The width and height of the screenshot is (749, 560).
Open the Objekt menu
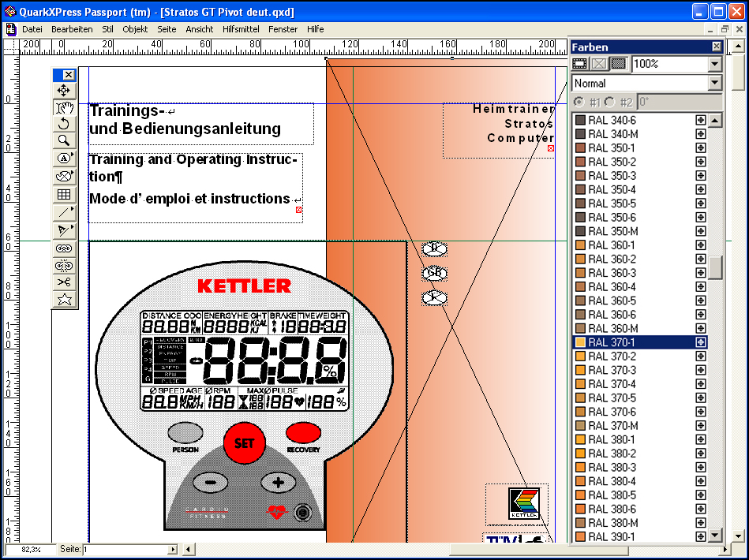tap(135, 29)
